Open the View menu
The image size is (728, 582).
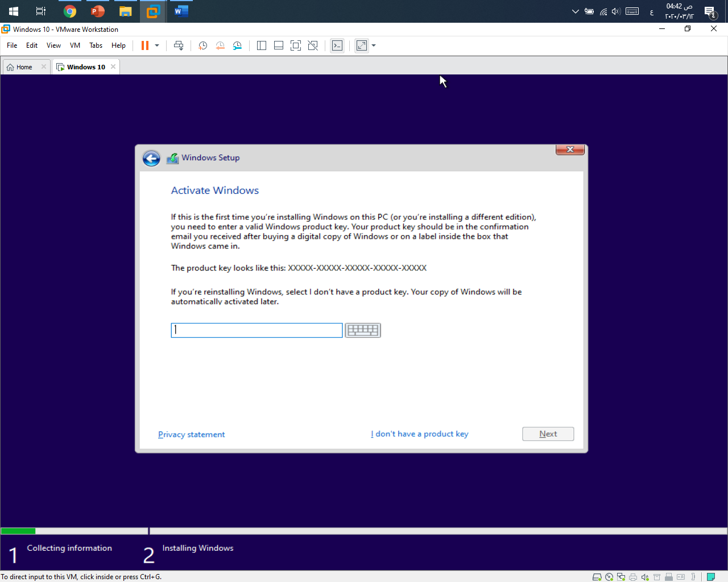(53, 45)
